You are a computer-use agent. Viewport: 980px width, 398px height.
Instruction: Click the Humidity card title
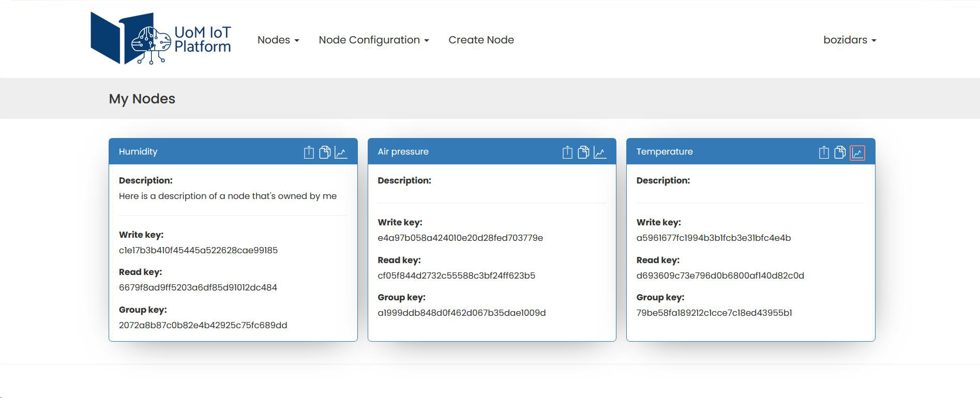pyautogui.click(x=138, y=151)
